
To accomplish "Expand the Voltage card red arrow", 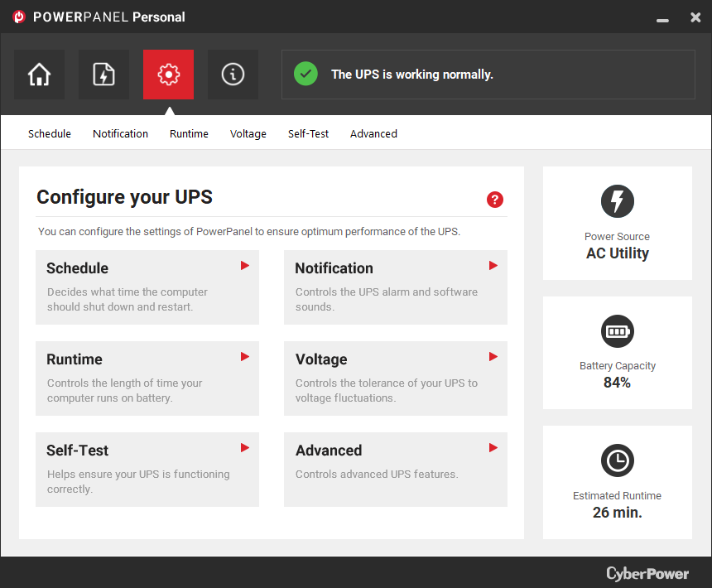I will pyautogui.click(x=493, y=356).
